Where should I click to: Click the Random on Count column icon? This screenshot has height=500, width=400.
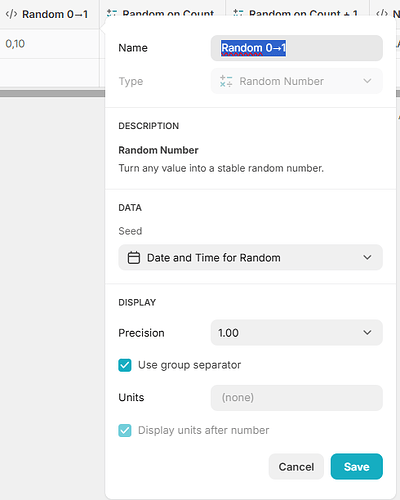pos(111,14)
